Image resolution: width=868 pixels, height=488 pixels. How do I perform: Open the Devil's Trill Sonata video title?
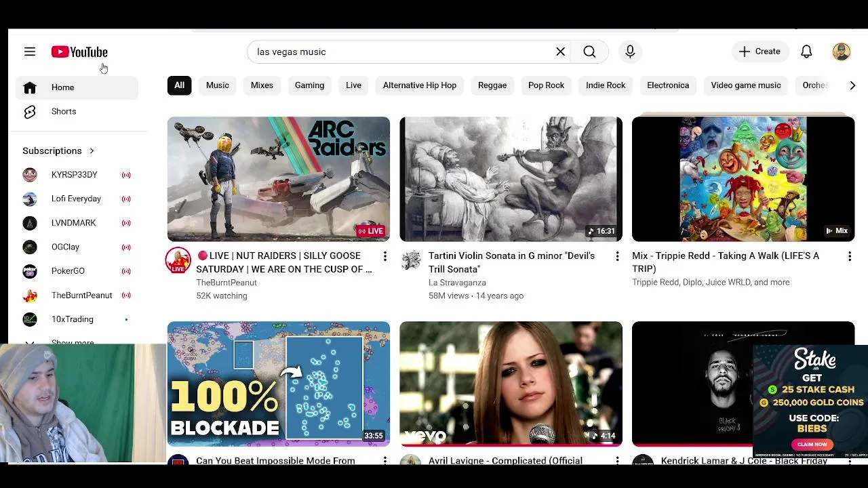point(512,262)
